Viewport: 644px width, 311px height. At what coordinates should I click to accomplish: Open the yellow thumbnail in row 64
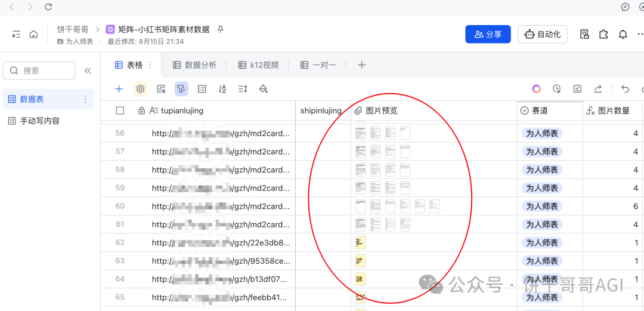point(361,279)
